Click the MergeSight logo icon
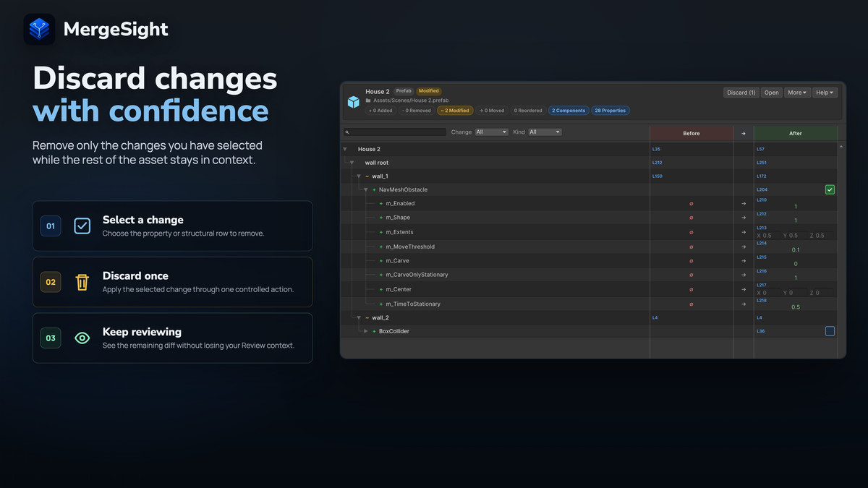 [39, 30]
